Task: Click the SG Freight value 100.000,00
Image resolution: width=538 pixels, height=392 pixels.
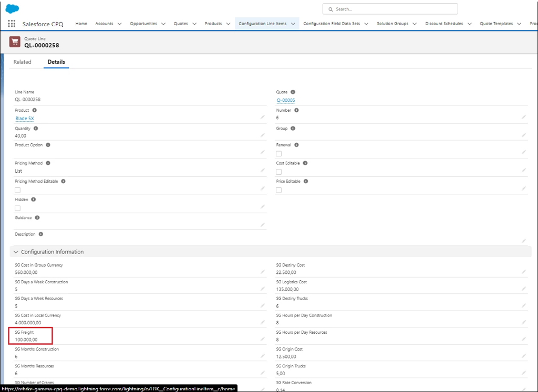Action: point(26,340)
